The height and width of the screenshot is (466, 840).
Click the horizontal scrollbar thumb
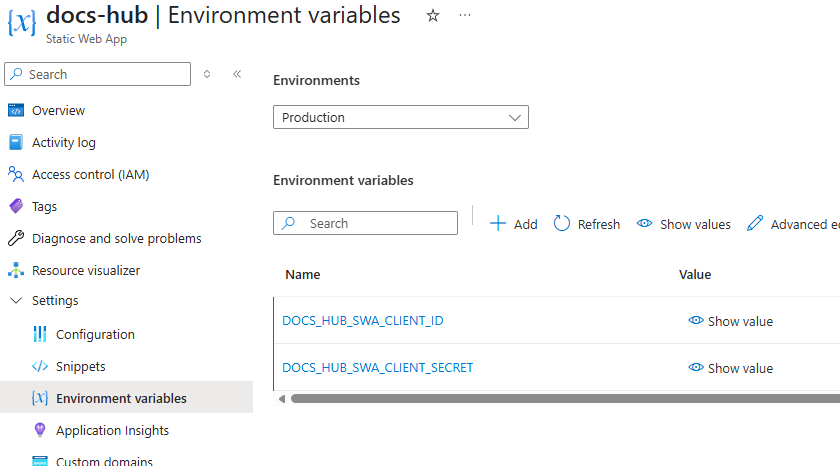tap(565, 399)
